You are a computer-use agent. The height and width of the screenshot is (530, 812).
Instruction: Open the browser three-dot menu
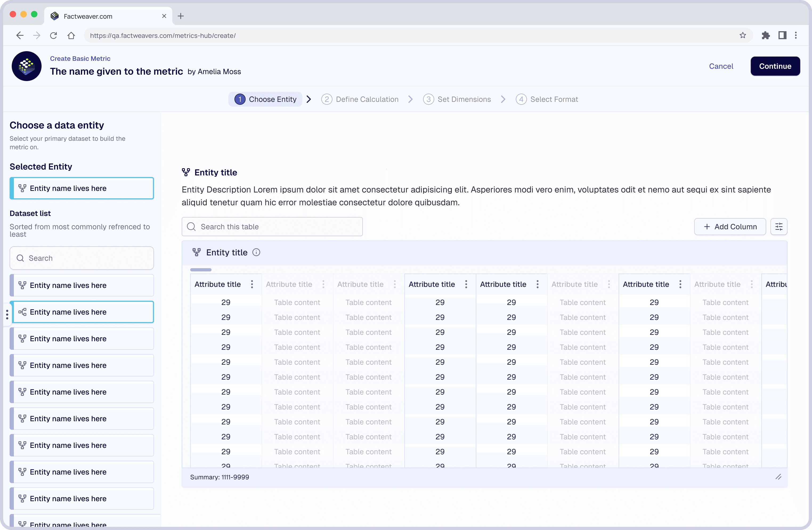796,35
